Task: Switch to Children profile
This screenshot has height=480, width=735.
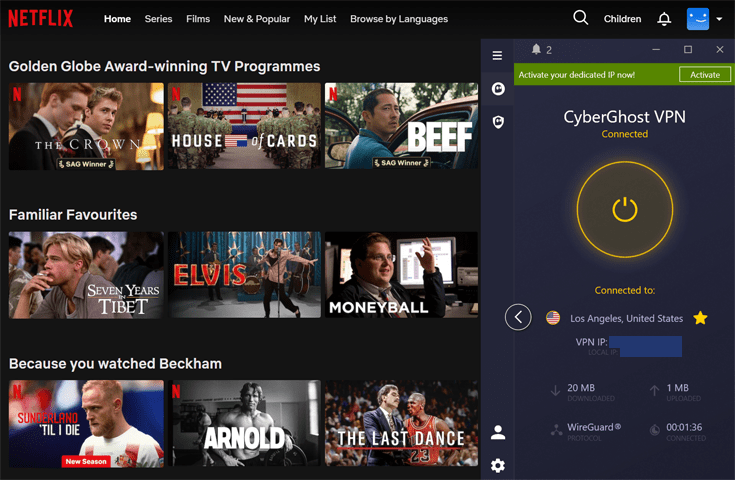Action: 622,19
